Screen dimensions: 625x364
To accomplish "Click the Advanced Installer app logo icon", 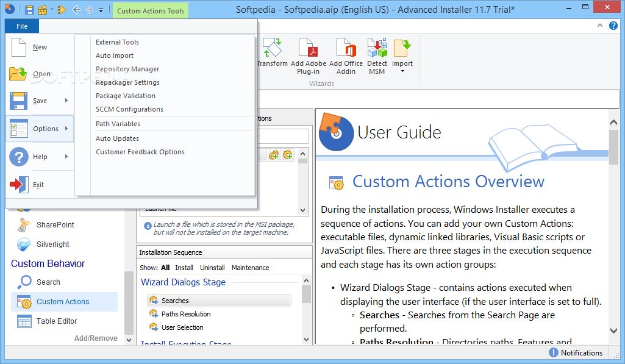I will 10,9.
